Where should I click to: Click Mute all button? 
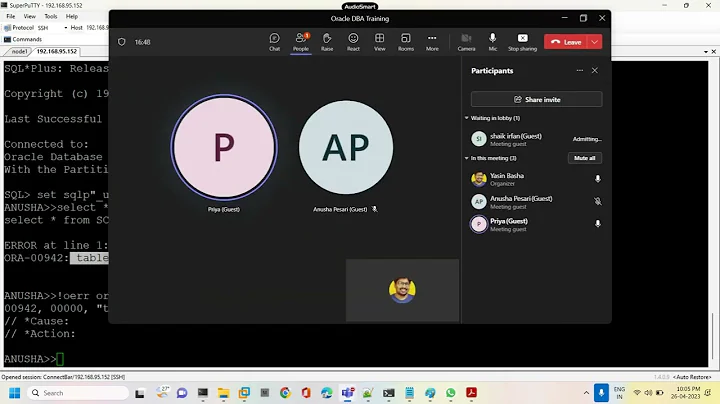coord(585,158)
